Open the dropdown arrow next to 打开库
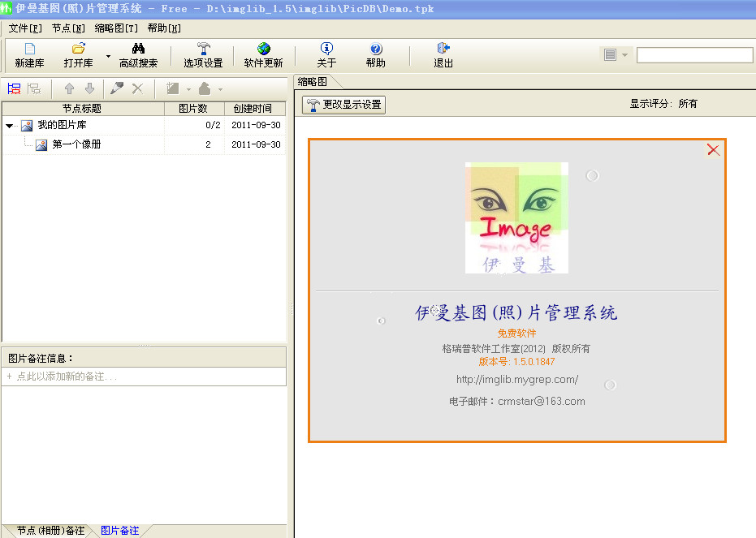756x538 pixels. tap(108, 56)
